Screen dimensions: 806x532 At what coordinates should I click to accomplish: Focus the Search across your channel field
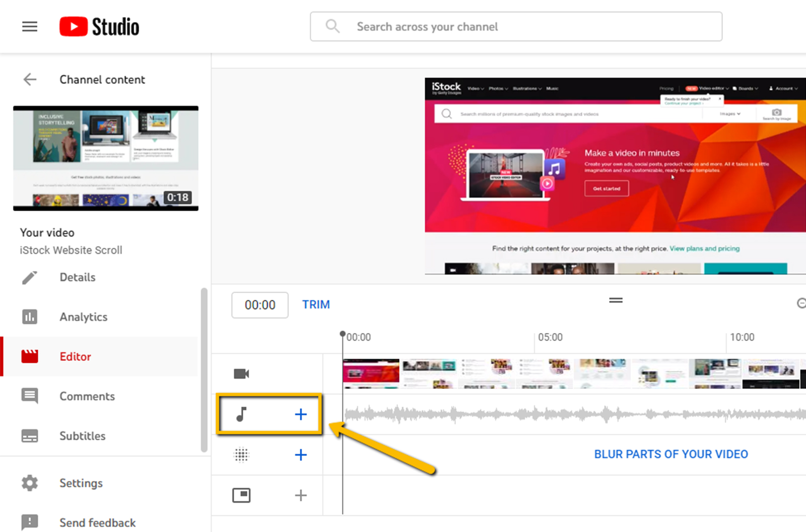coord(516,27)
